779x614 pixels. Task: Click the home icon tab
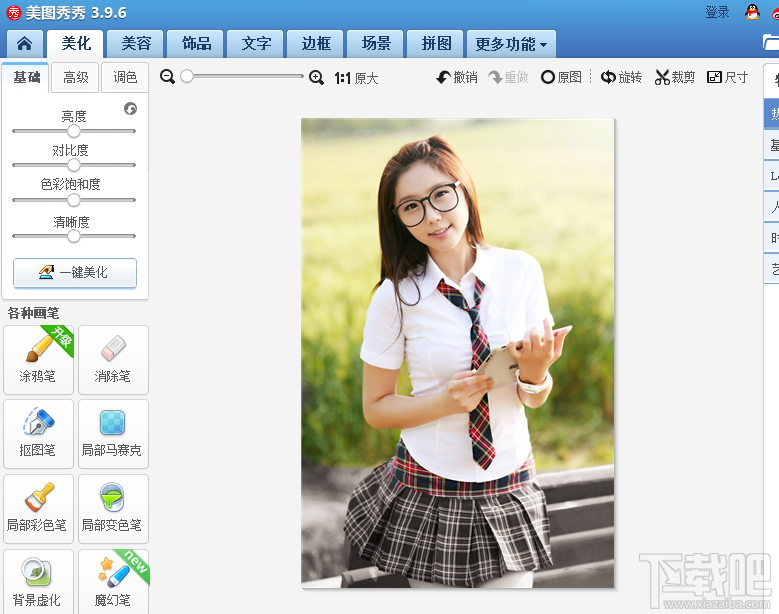click(24, 44)
